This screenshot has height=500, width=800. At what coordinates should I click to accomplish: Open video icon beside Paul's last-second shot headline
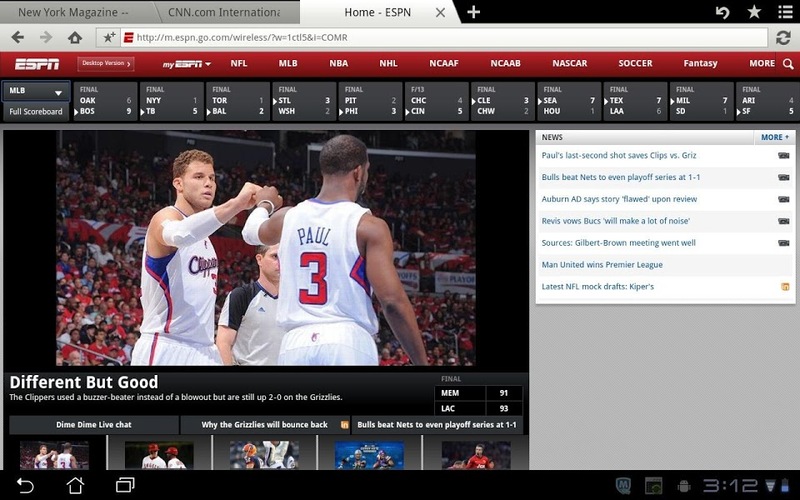pos(784,156)
